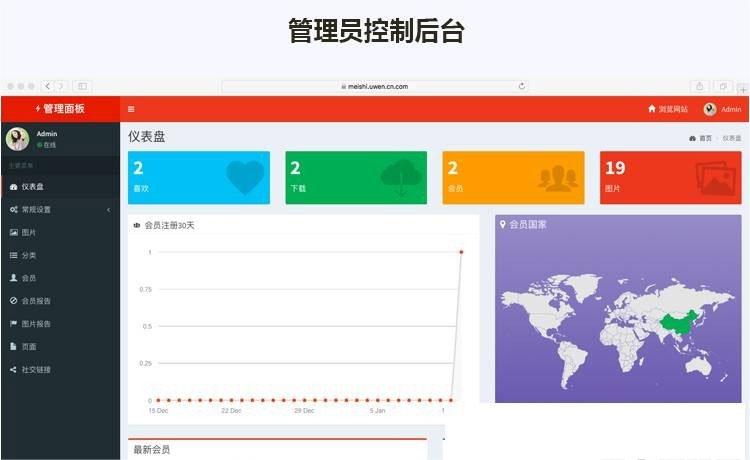Open 社交链接 in the sidebar

[x=36, y=370]
